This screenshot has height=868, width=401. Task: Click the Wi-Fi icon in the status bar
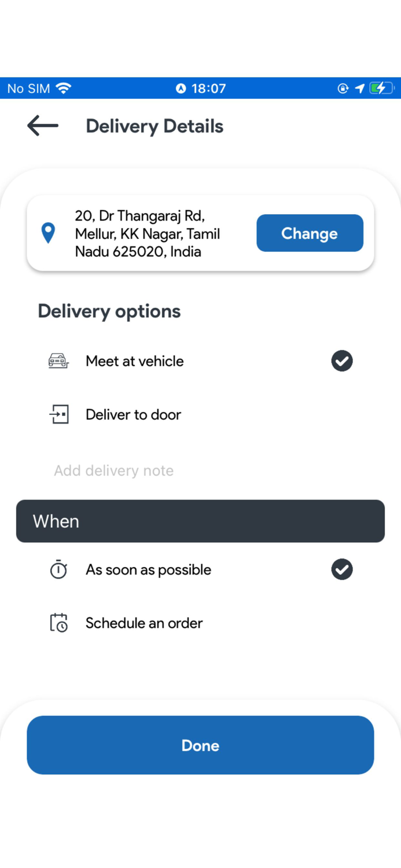click(x=64, y=88)
